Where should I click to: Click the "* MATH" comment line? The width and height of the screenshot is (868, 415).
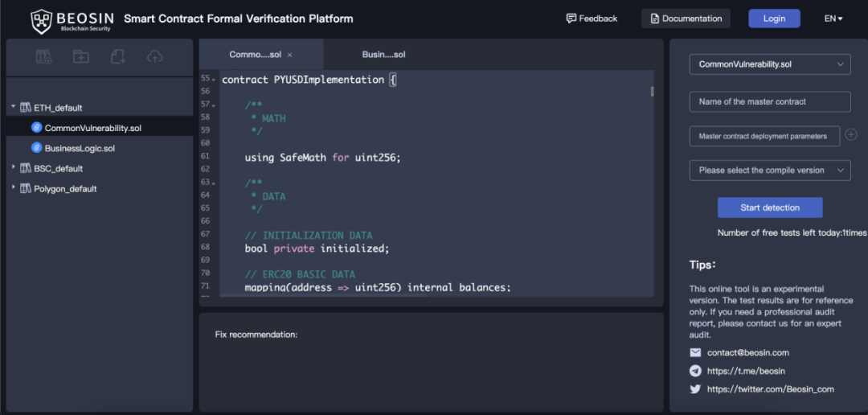(x=268, y=118)
